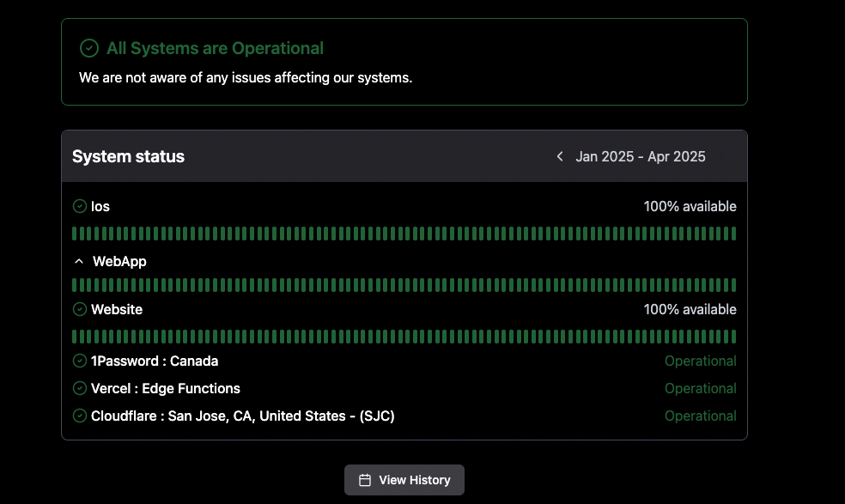Click the status check icon next to Ios
This screenshot has height=504, width=845.
(x=80, y=206)
